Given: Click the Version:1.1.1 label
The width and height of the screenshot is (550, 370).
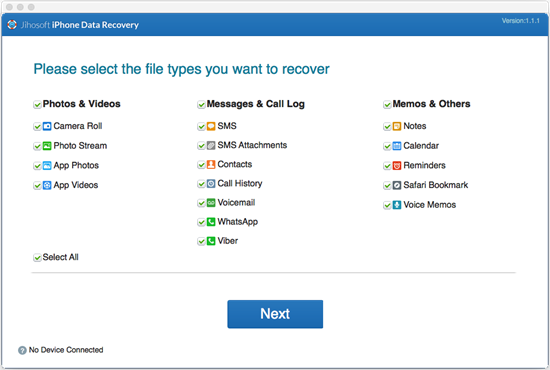Looking at the screenshot, I should pyautogui.click(x=521, y=21).
